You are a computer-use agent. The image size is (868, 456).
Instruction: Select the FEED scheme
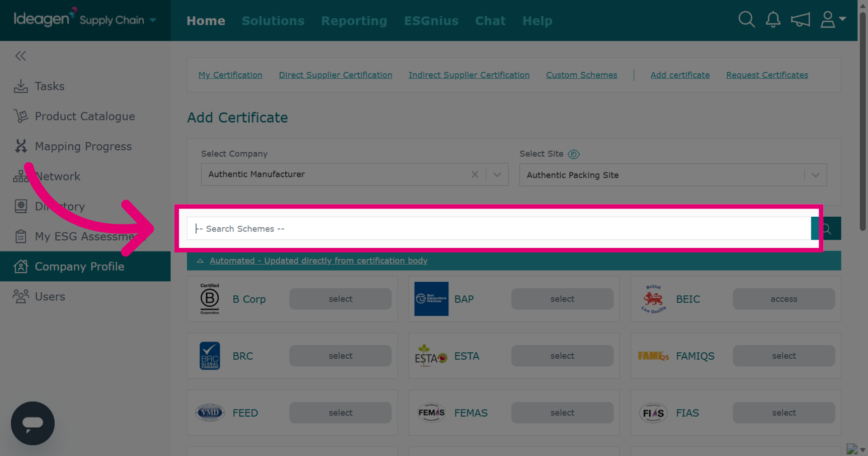coord(340,413)
